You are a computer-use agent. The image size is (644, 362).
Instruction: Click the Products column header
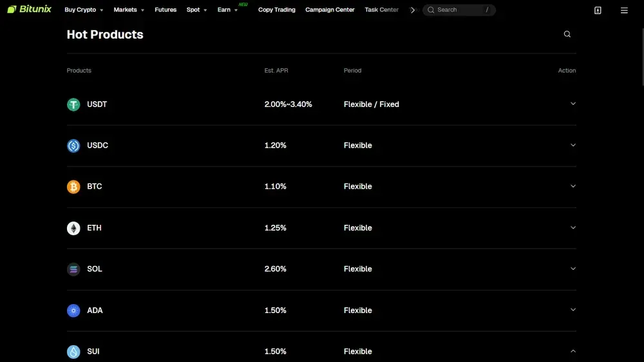point(79,71)
